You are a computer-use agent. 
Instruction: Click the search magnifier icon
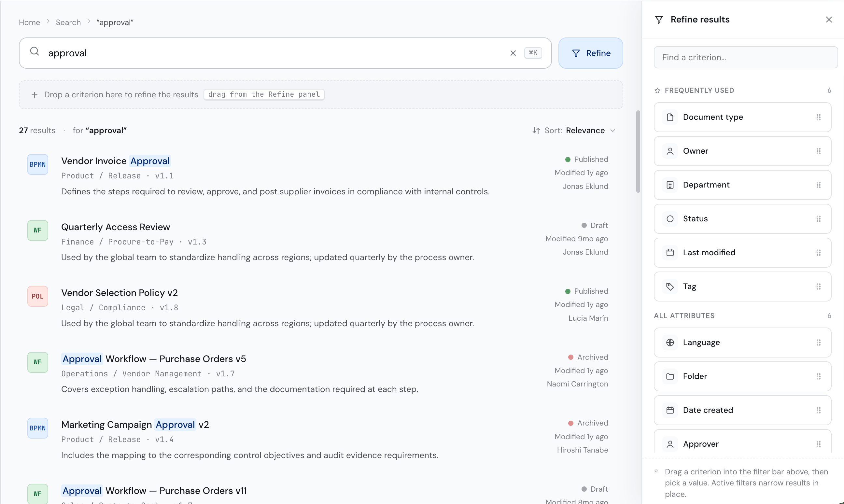(35, 52)
